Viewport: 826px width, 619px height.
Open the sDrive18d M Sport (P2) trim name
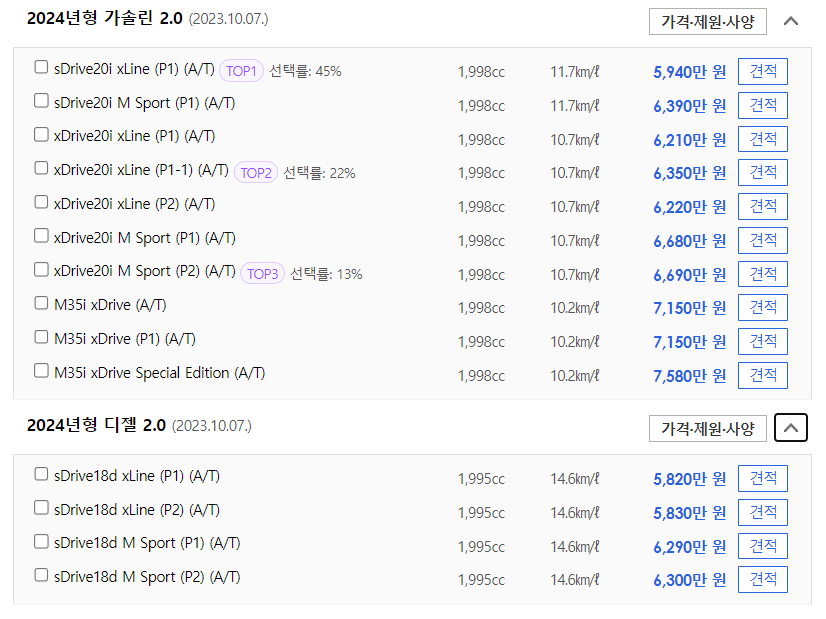147,577
